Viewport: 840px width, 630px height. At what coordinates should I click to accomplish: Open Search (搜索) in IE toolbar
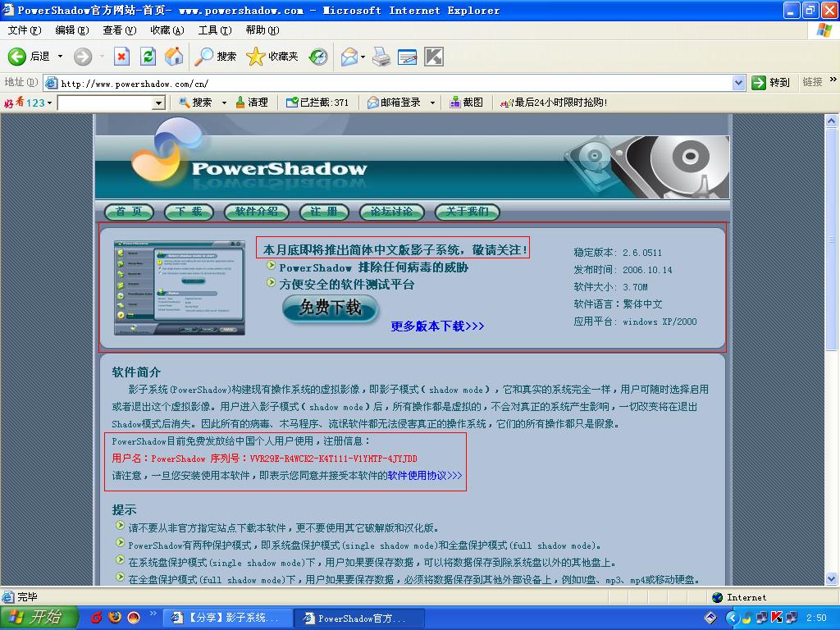[x=216, y=57]
